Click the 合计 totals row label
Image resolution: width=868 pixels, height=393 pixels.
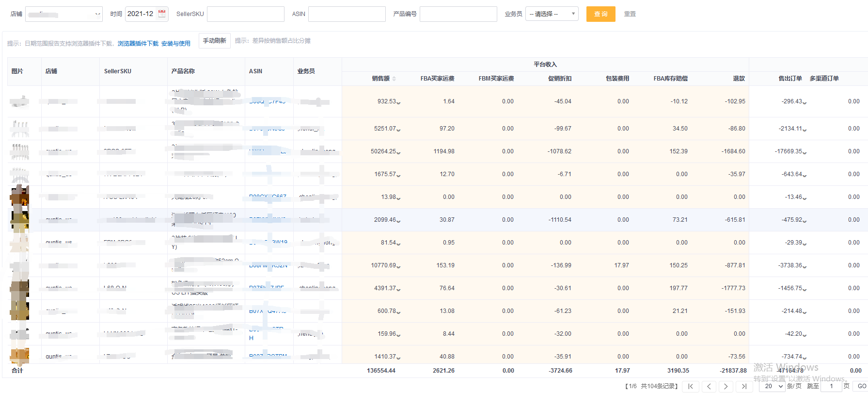point(17,371)
